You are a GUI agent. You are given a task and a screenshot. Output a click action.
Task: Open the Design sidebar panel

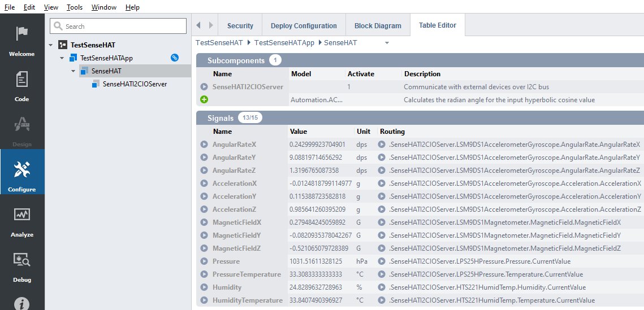(x=21, y=130)
